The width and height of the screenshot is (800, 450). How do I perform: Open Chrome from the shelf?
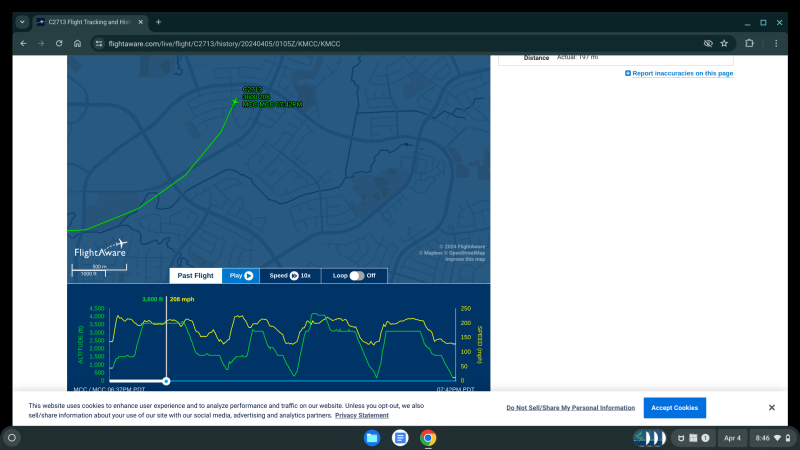tap(428, 438)
